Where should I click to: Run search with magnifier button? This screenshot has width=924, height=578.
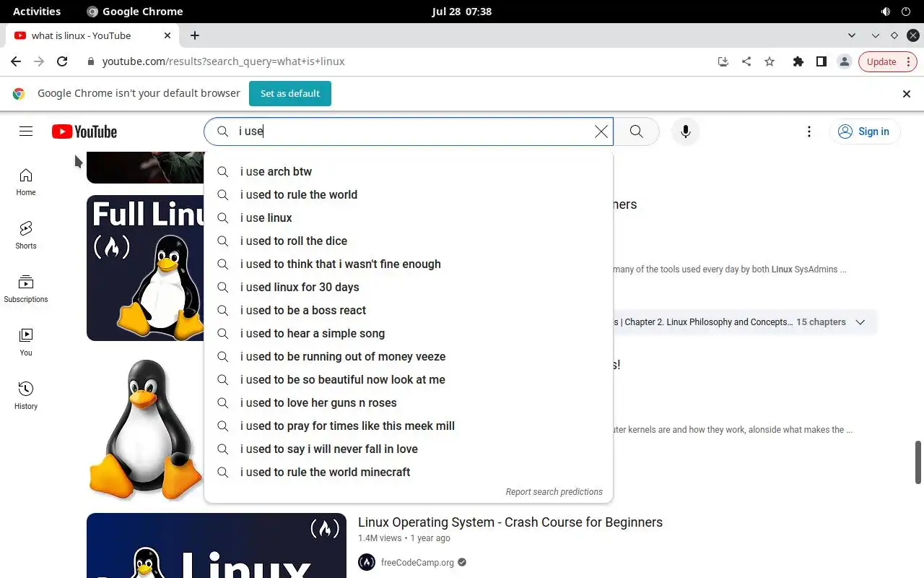[636, 131]
